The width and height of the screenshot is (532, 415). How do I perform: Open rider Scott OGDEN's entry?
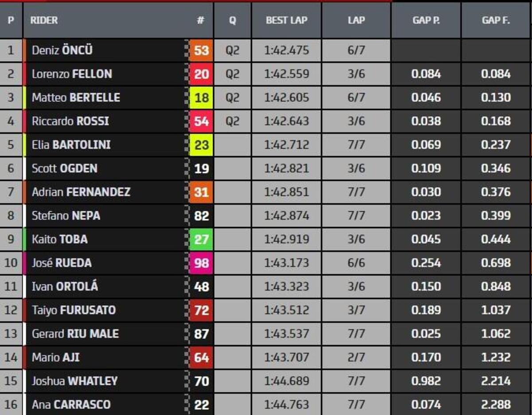tap(65, 168)
